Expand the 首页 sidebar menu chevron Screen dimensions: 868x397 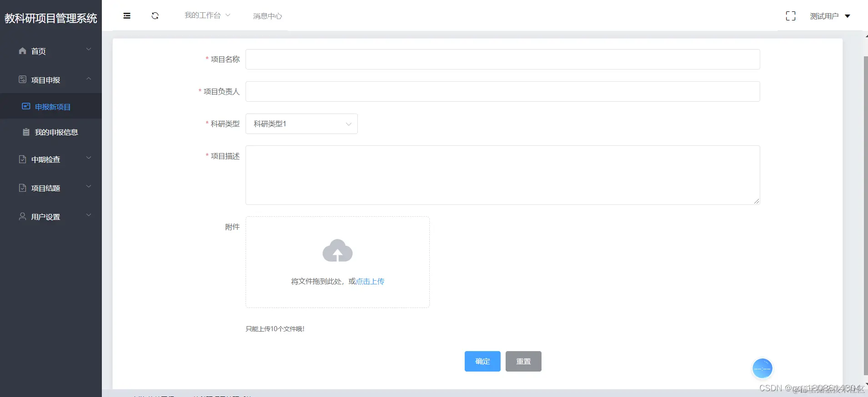(89, 50)
